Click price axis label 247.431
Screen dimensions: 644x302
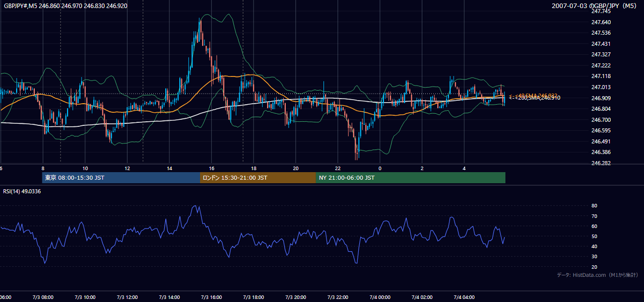coord(601,44)
